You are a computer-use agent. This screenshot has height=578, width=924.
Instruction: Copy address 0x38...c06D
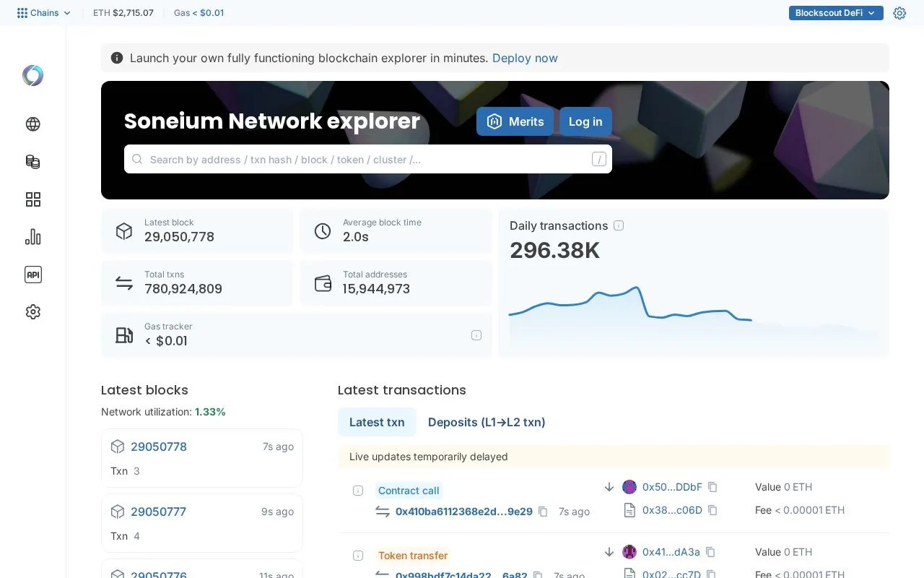712,510
